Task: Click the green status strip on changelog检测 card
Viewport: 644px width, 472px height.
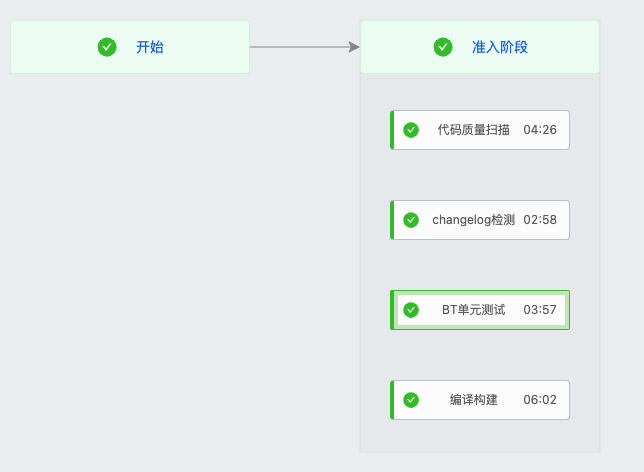Action: coord(392,220)
